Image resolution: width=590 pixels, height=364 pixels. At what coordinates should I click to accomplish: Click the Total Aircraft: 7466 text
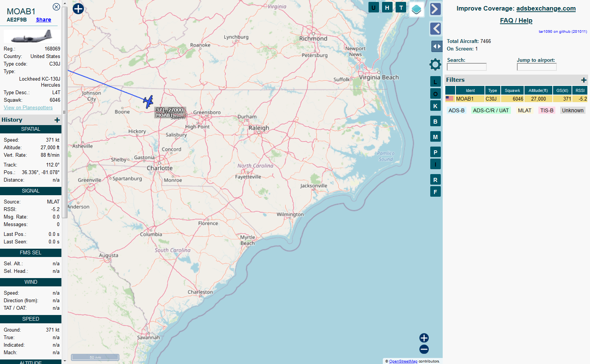pyautogui.click(x=469, y=41)
